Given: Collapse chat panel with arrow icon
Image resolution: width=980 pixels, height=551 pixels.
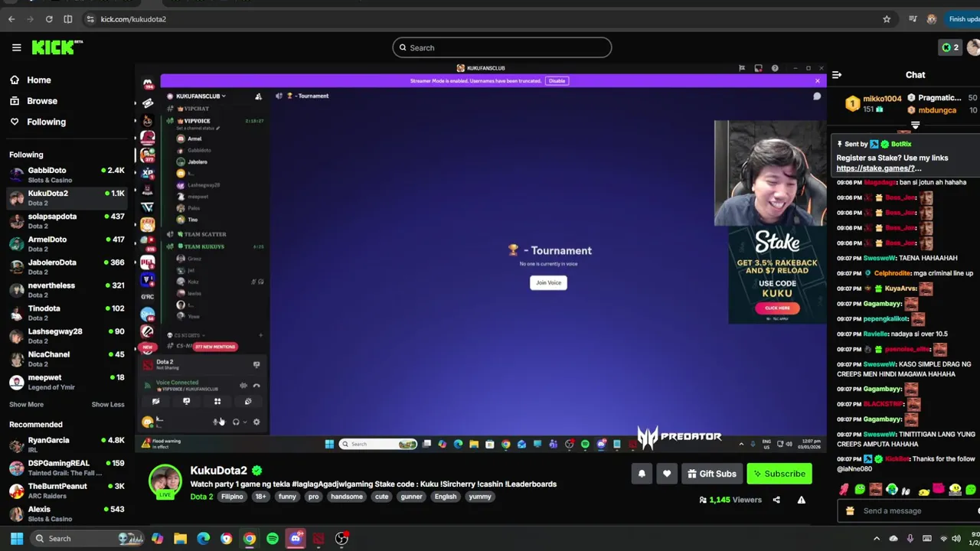Looking at the screenshot, I should pos(837,75).
